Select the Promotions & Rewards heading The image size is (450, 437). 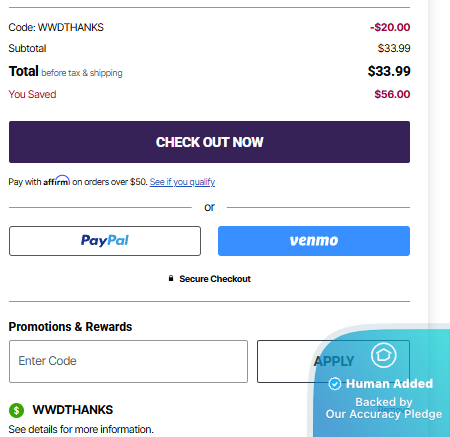pyautogui.click(x=70, y=327)
